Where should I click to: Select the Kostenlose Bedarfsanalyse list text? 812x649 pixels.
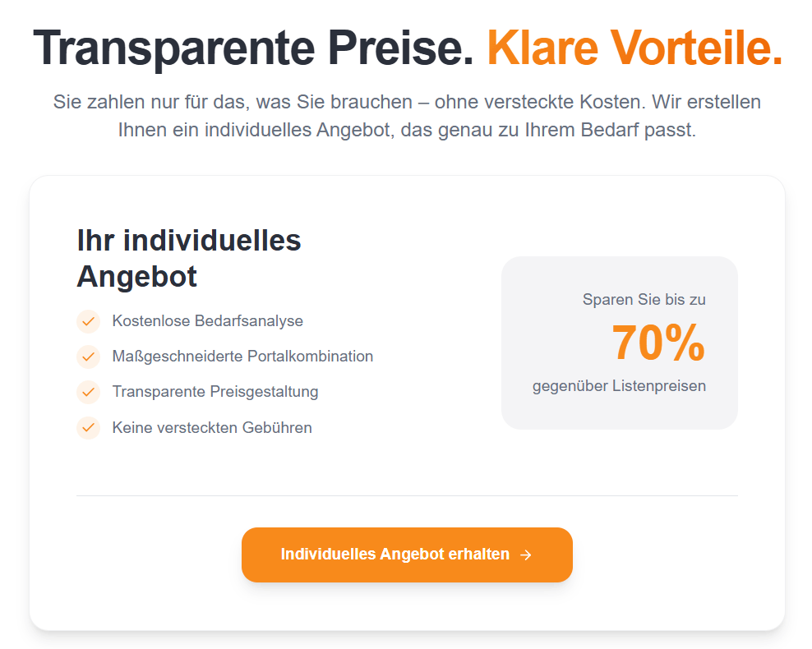pos(207,321)
